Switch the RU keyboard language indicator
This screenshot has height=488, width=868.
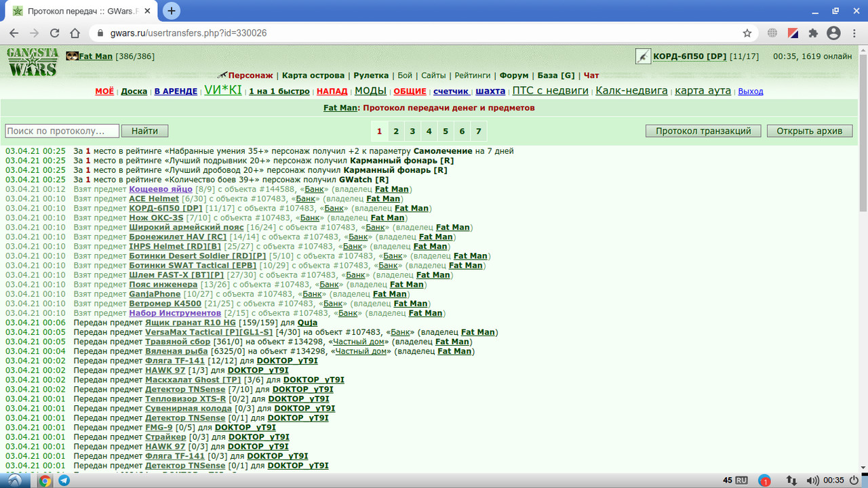pos(741,480)
